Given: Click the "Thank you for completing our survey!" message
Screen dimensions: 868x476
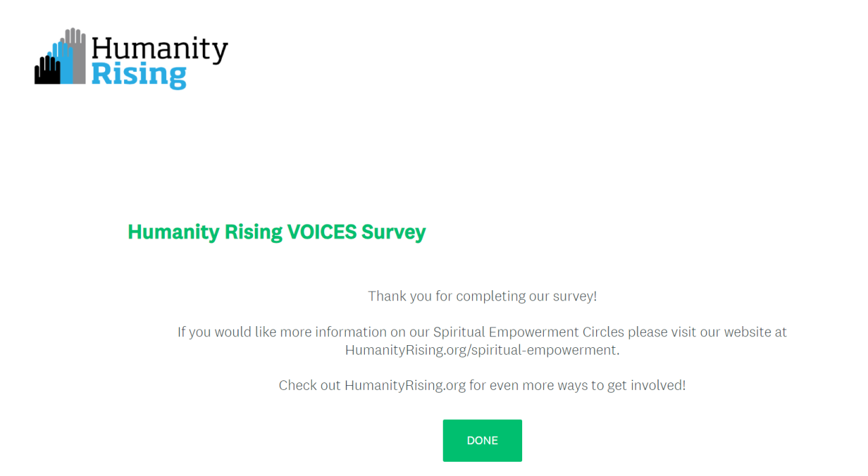Looking at the screenshot, I should click(482, 296).
